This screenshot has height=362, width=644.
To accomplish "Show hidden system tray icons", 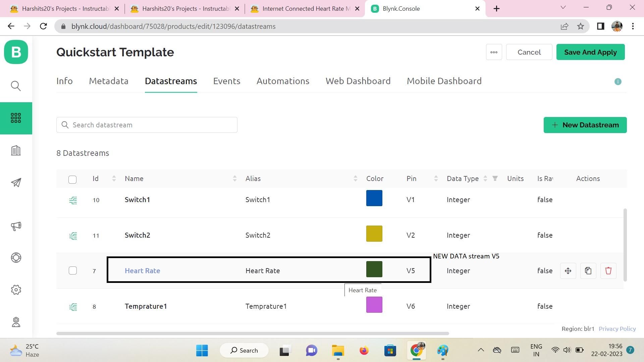I will 481,350.
